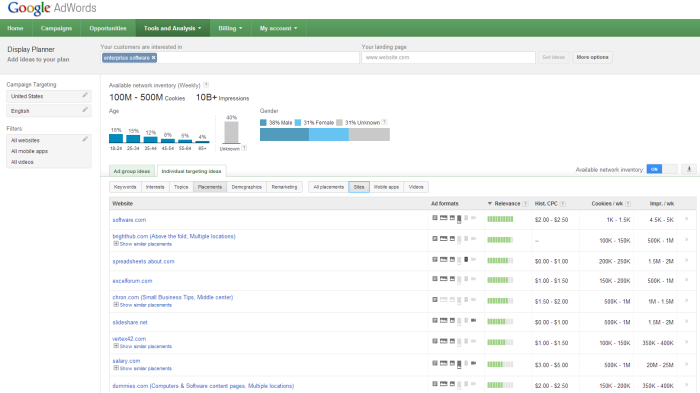700x393 pixels.
Task: Click the video ad format icon for salary.com
Action: pos(474,363)
